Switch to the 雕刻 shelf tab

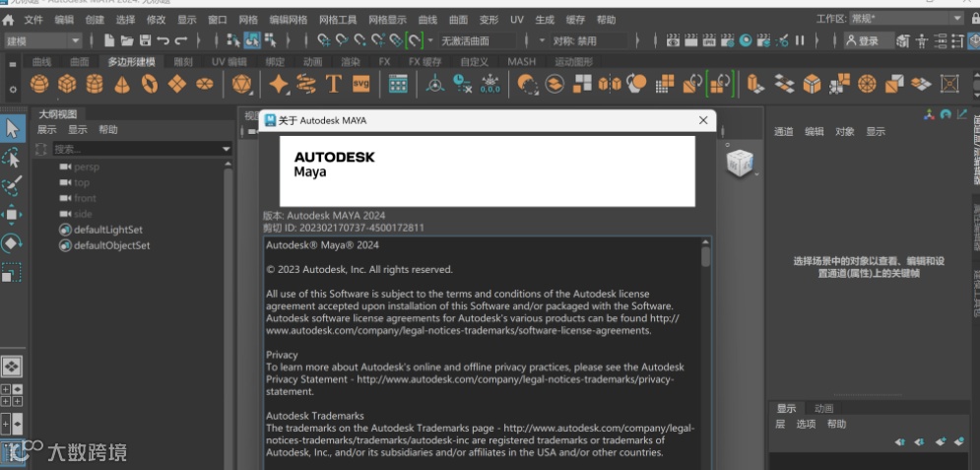click(183, 62)
